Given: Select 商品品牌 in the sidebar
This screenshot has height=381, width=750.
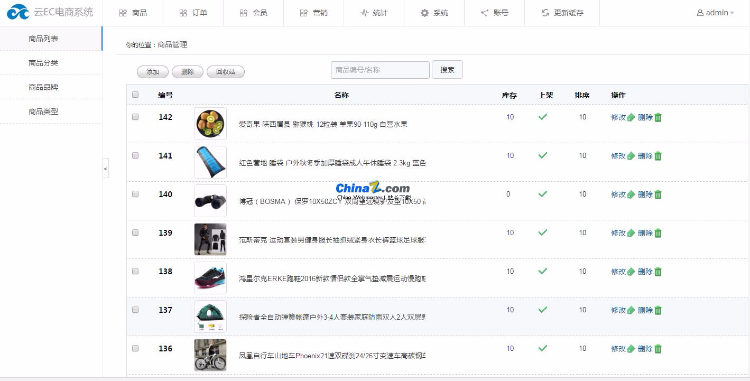Looking at the screenshot, I should tap(51, 87).
